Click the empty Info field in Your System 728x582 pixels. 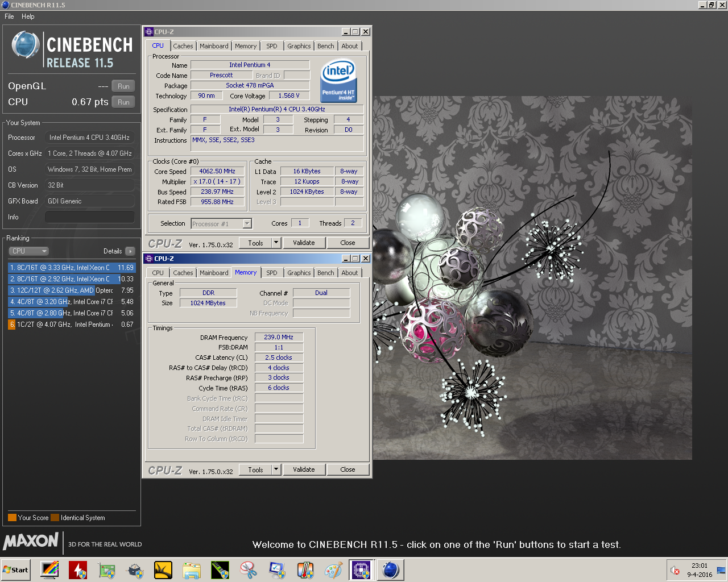[x=90, y=217]
